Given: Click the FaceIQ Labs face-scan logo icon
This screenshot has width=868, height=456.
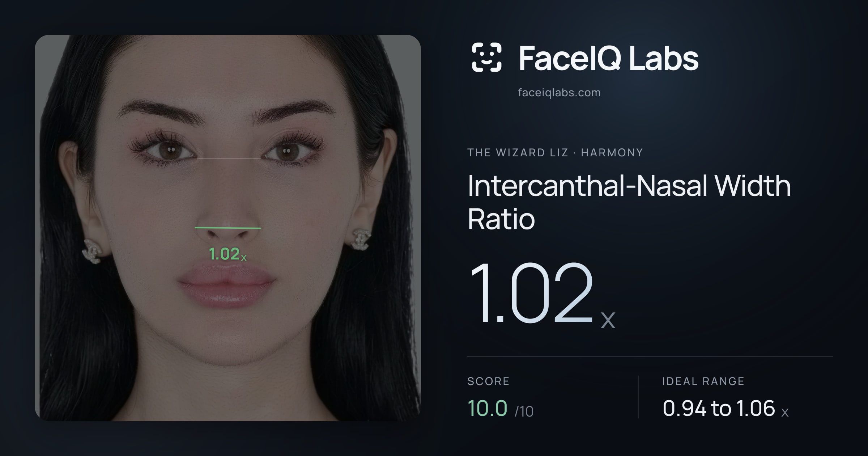Looking at the screenshot, I should [x=487, y=57].
